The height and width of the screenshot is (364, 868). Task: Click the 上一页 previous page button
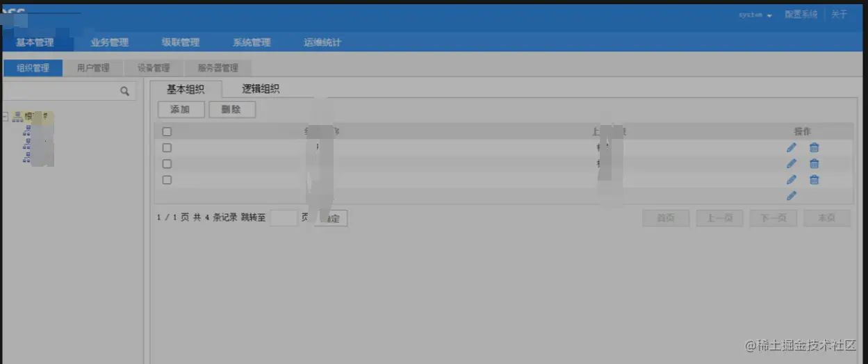(x=720, y=218)
